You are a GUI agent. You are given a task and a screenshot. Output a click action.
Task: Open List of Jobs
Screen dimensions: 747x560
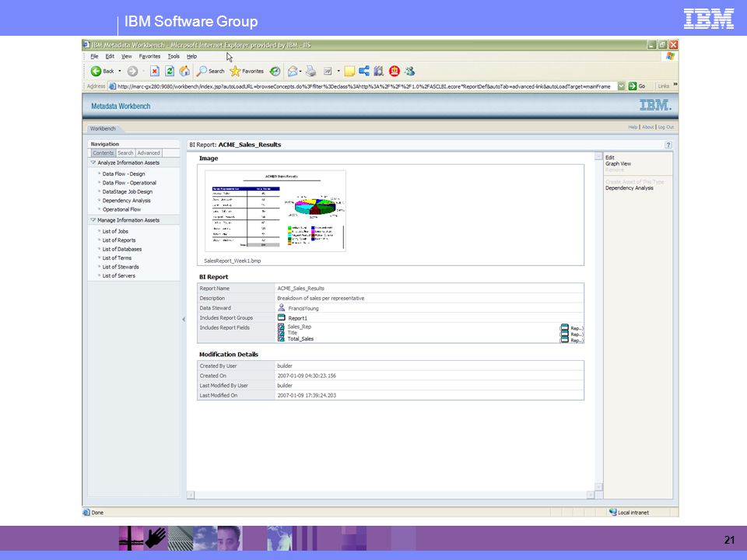point(115,232)
